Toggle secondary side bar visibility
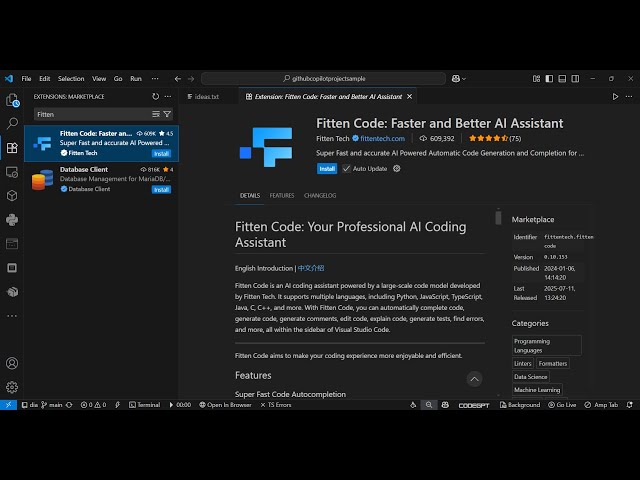Image resolution: width=640 pixels, height=480 pixels. pos(575,78)
